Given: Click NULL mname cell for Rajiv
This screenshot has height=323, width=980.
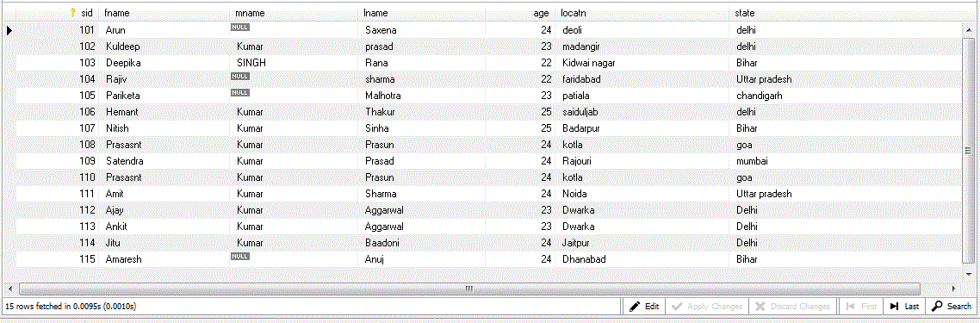Looking at the screenshot, I should (x=295, y=78).
